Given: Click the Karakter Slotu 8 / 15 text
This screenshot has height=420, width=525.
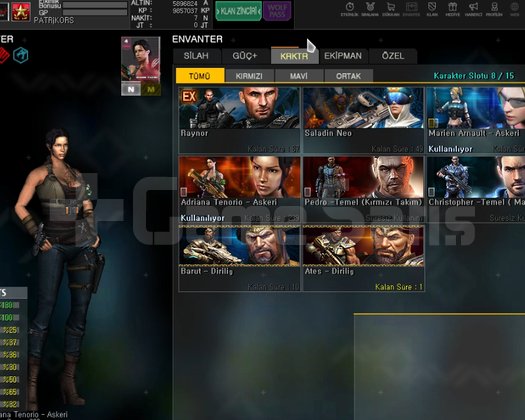Looking at the screenshot, I should click(474, 76).
